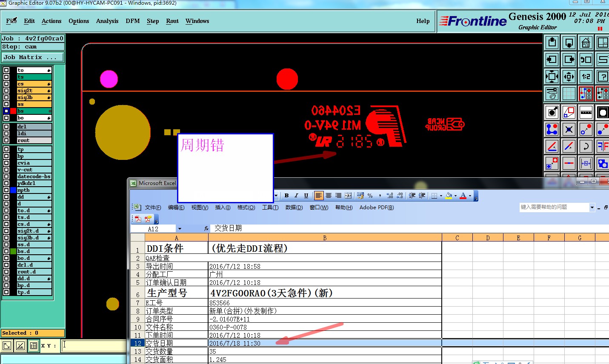Click the green color swatch of bs.d layer
The width and height of the screenshot is (609, 364).
(13, 251)
